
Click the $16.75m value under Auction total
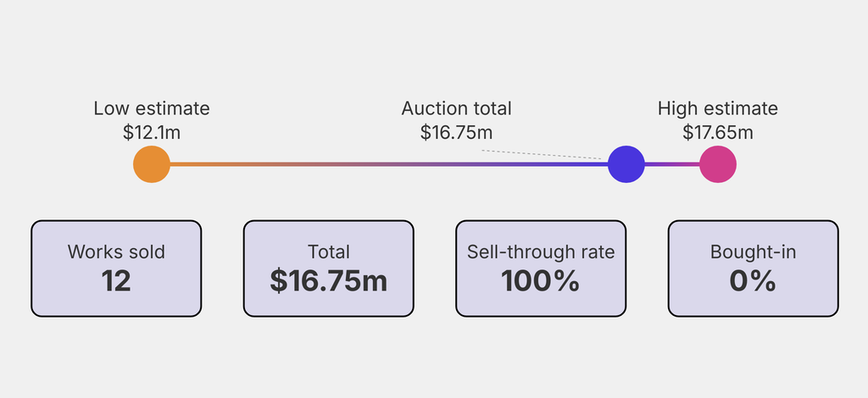[456, 132]
